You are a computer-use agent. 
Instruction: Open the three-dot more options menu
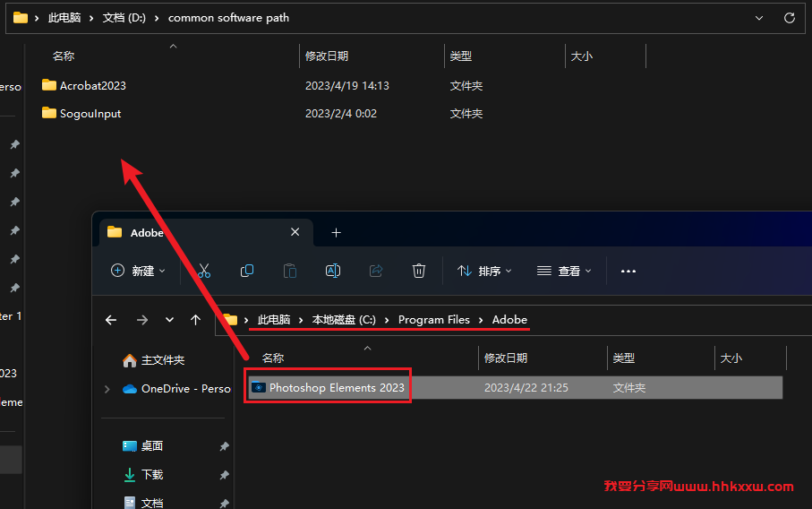pyautogui.click(x=628, y=272)
